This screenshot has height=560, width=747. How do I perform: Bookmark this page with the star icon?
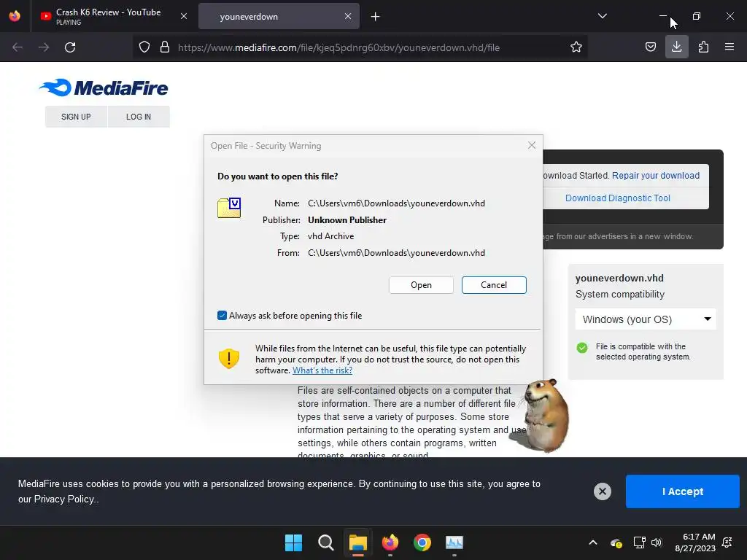click(576, 47)
